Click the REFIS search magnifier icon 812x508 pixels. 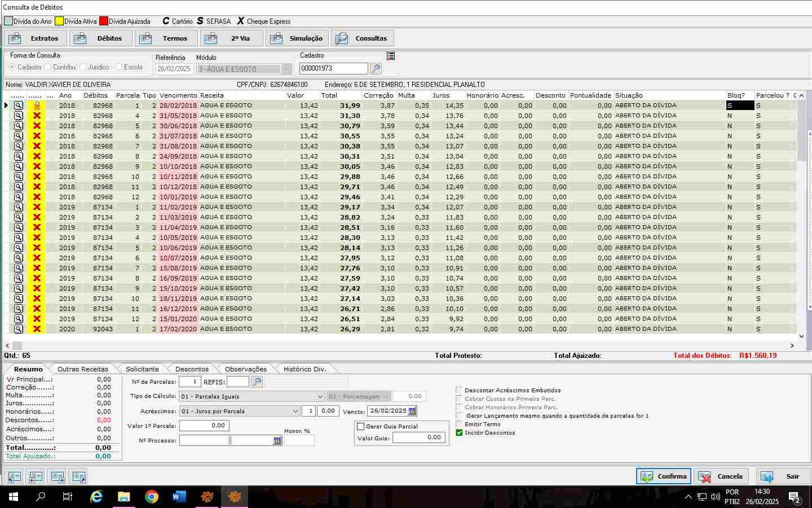click(x=257, y=382)
